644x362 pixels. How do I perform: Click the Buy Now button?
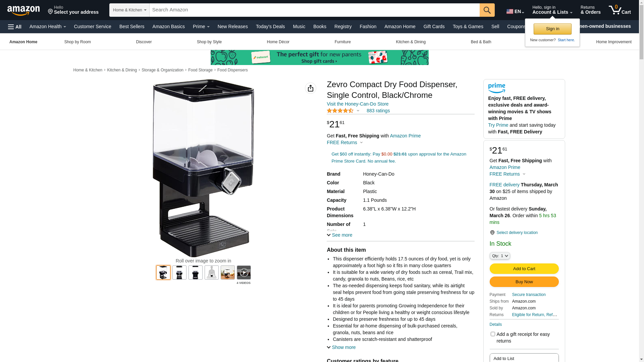(524, 282)
